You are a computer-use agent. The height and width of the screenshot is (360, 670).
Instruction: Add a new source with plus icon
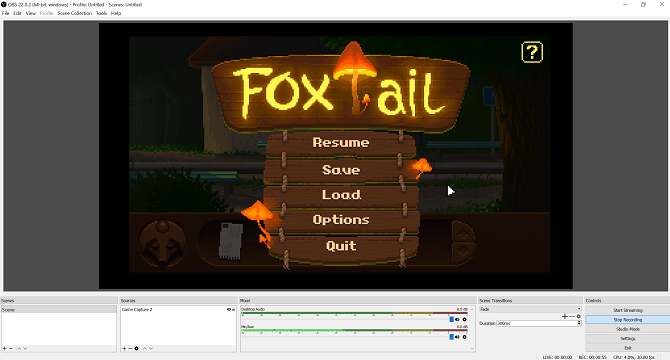pos(124,348)
